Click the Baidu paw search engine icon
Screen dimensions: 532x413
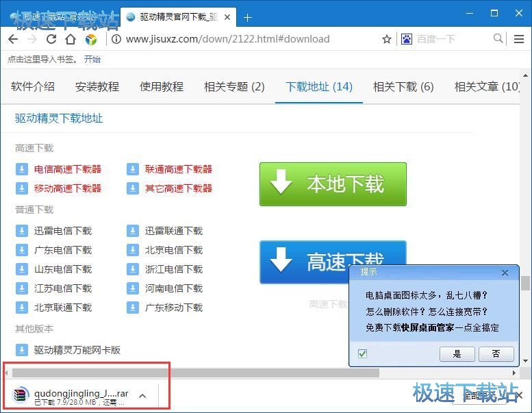coord(407,39)
